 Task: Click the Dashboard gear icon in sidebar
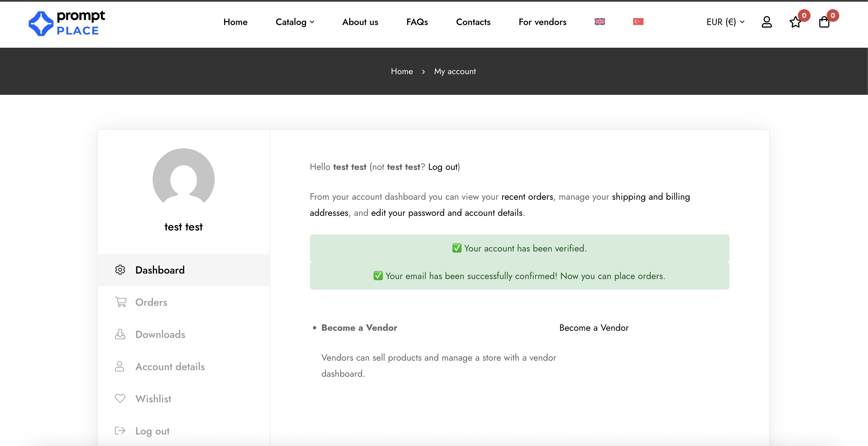coord(120,270)
